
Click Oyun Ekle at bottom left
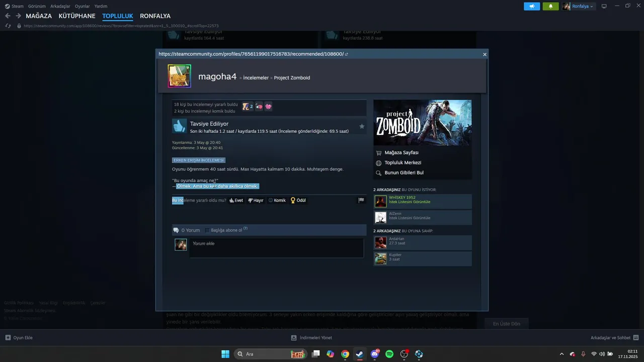[19, 338]
